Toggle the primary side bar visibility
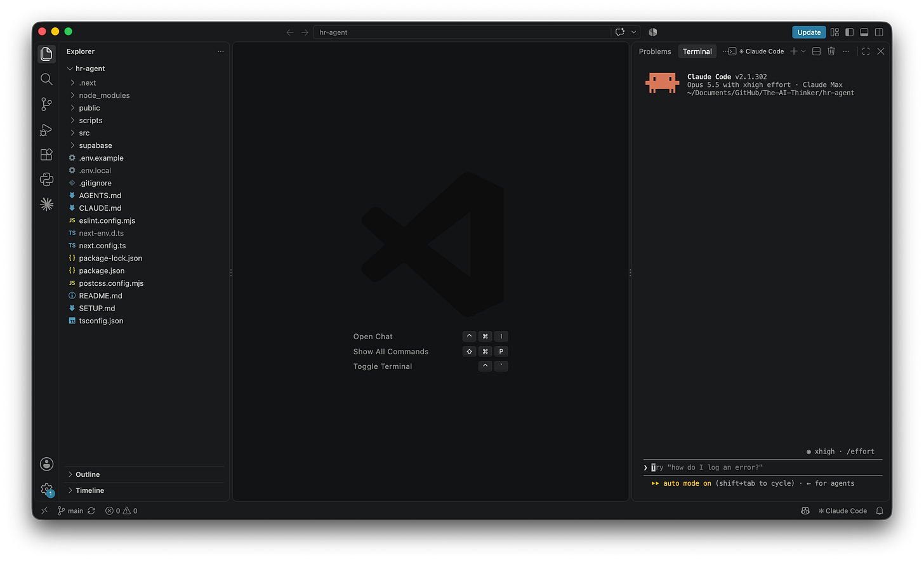 coord(849,32)
